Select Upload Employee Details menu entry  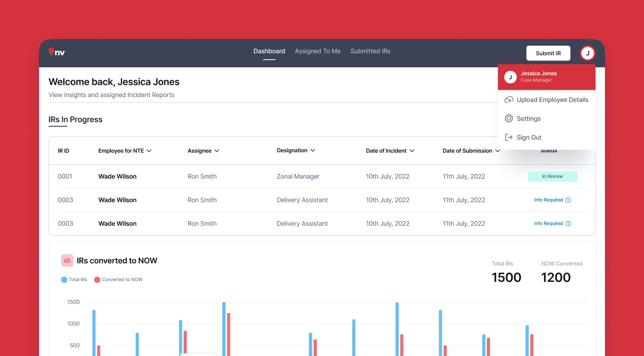[546, 100]
